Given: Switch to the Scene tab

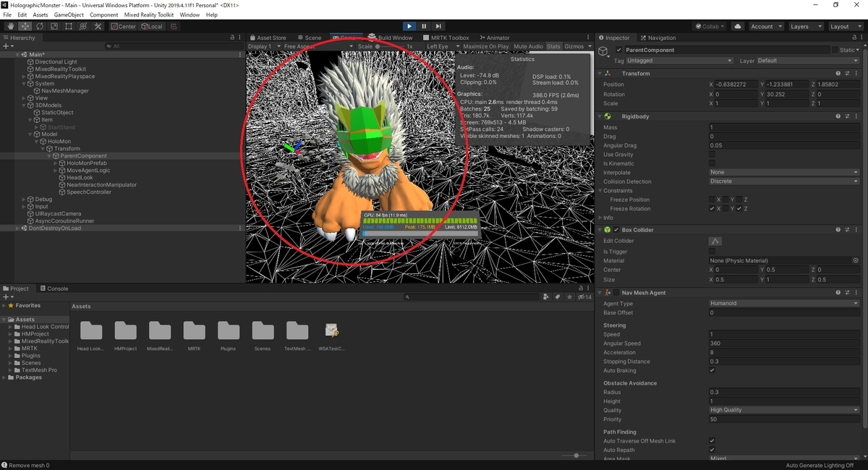Looking at the screenshot, I should tap(309, 38).
